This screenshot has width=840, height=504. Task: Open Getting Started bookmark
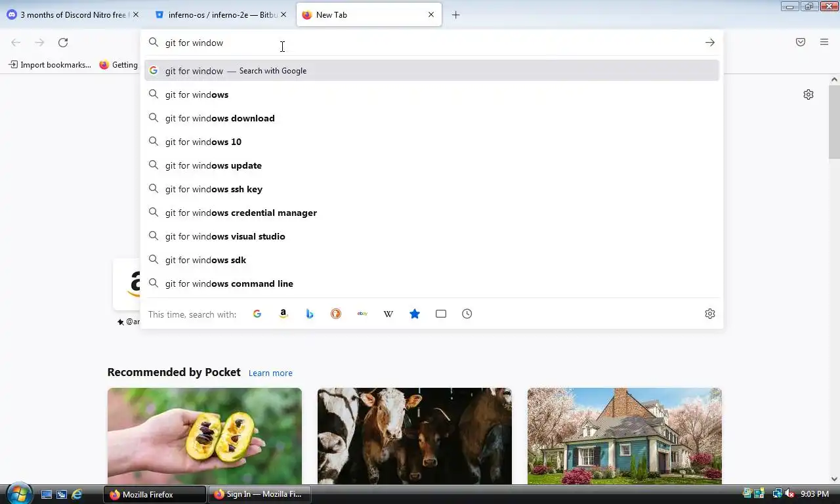click(x=119, y=65)
